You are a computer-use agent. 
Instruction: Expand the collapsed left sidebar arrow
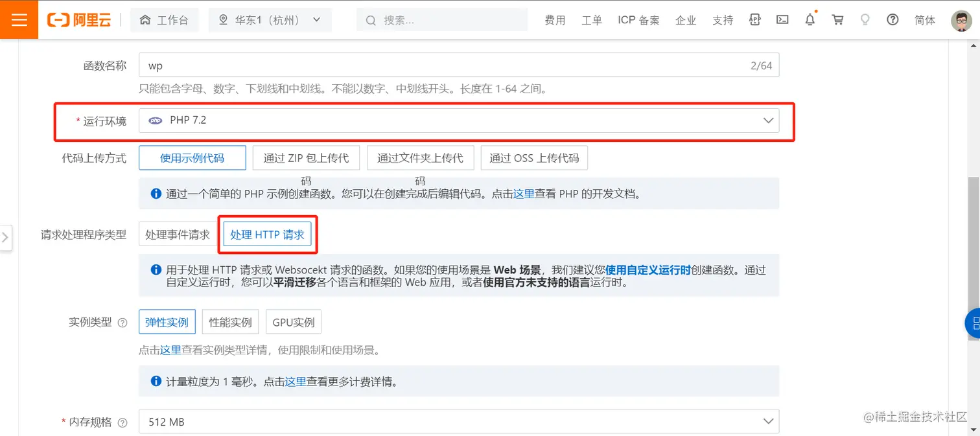pos(6,238)
